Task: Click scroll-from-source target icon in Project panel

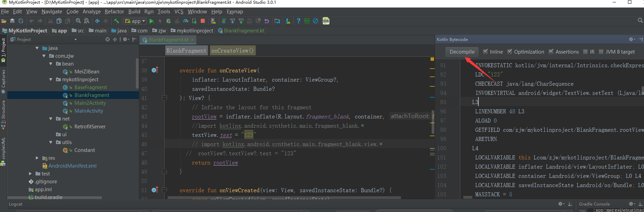Action: 108,39
